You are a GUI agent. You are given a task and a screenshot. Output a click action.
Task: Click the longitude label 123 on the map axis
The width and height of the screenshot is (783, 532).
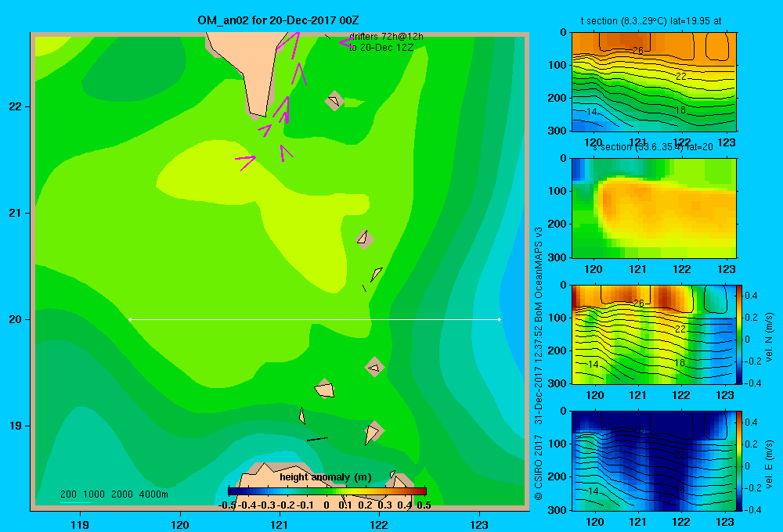tap(479, 524)
